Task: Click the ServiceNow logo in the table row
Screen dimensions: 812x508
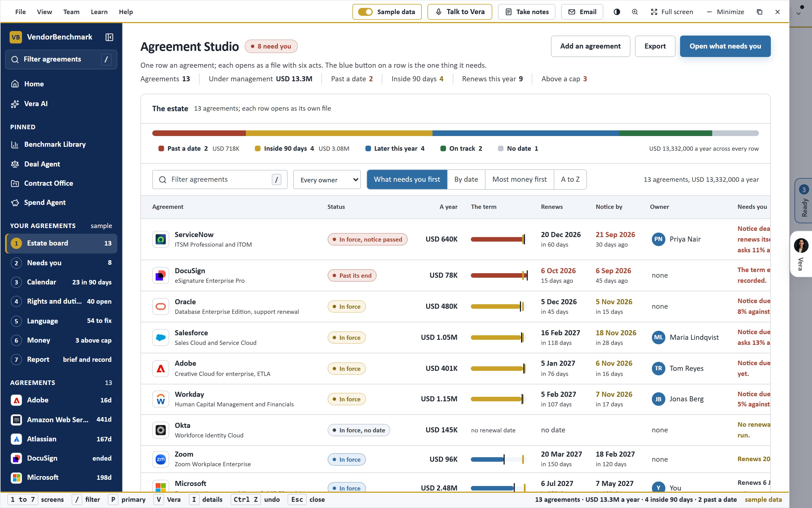Action: (161, 239)
